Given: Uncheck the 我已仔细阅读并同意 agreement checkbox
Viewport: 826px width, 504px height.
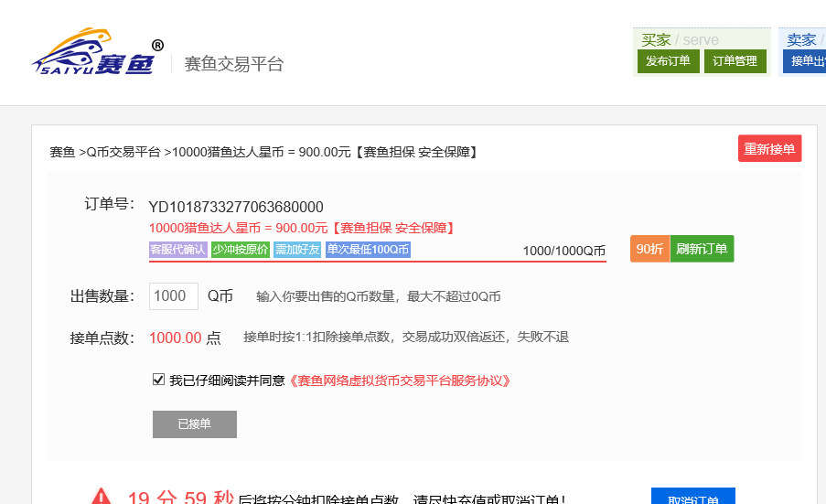Looking at the screenshot, I should pos(158,380).
